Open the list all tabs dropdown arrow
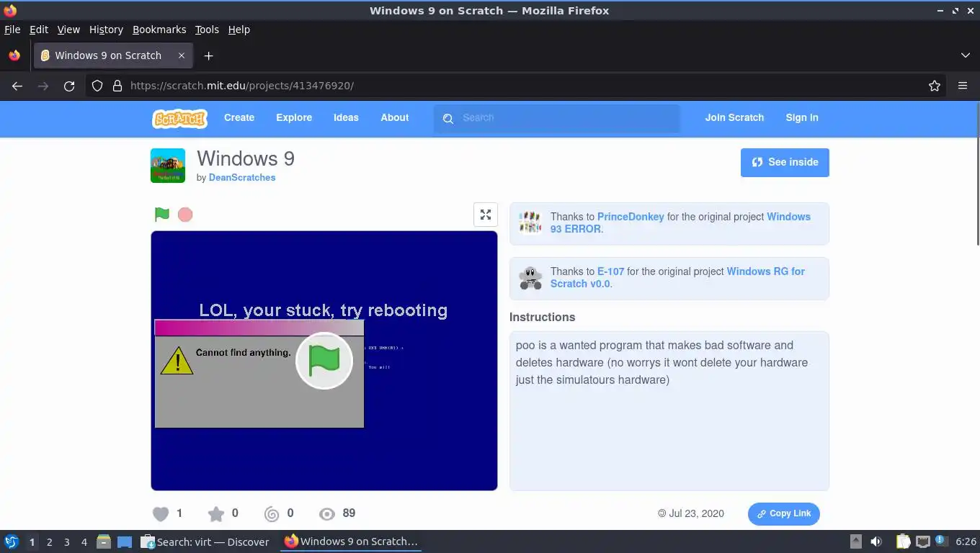 point(966,55)
